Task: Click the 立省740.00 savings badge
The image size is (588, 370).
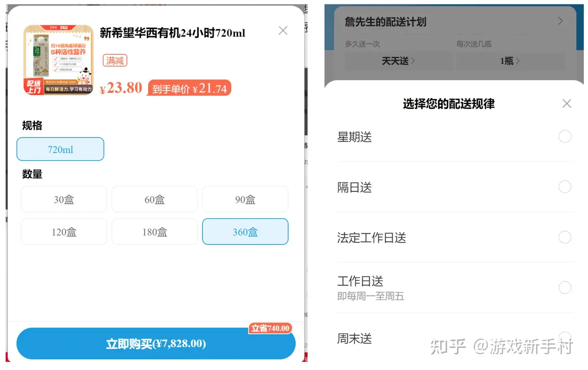Action: (x=270, y=328)
